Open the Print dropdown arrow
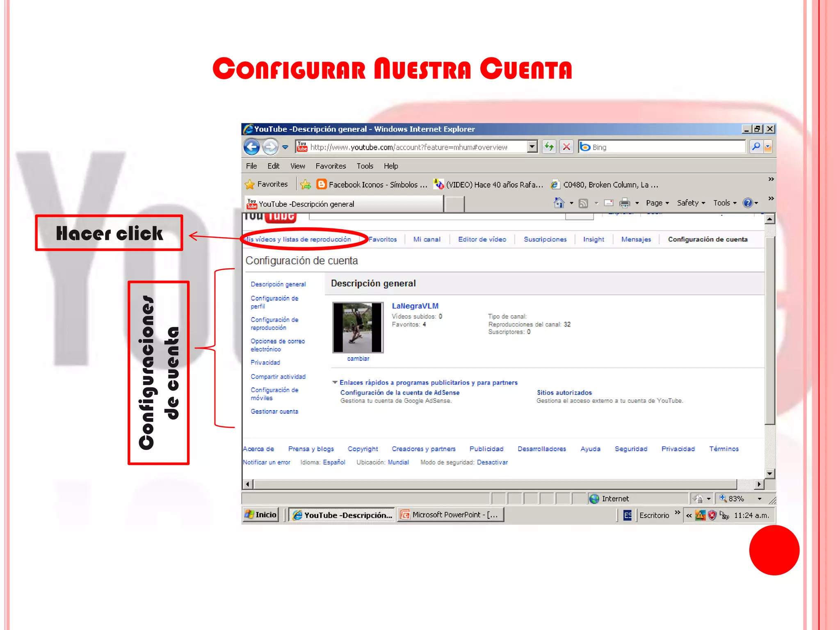This screenshot has height=630, width=840. 637,203
